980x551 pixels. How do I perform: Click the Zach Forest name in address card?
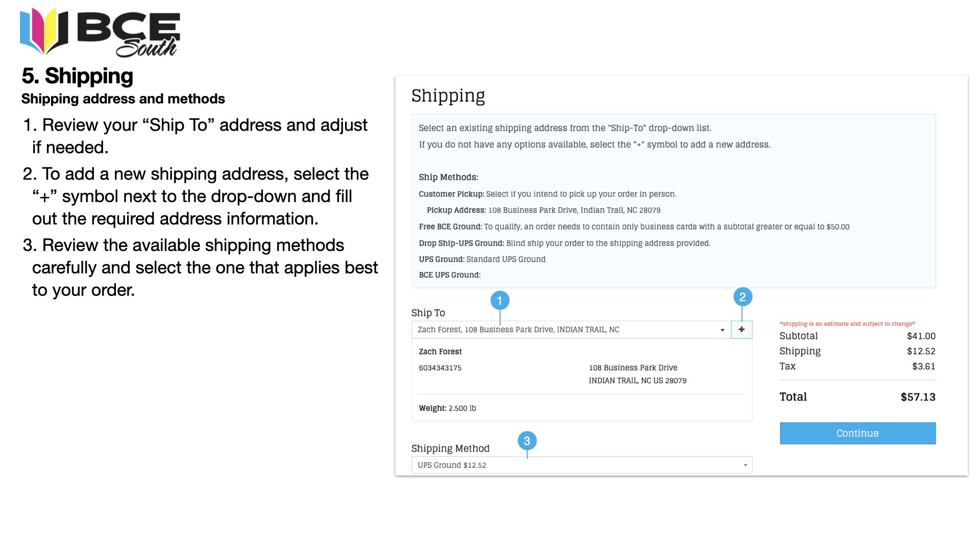pos(440,352)
